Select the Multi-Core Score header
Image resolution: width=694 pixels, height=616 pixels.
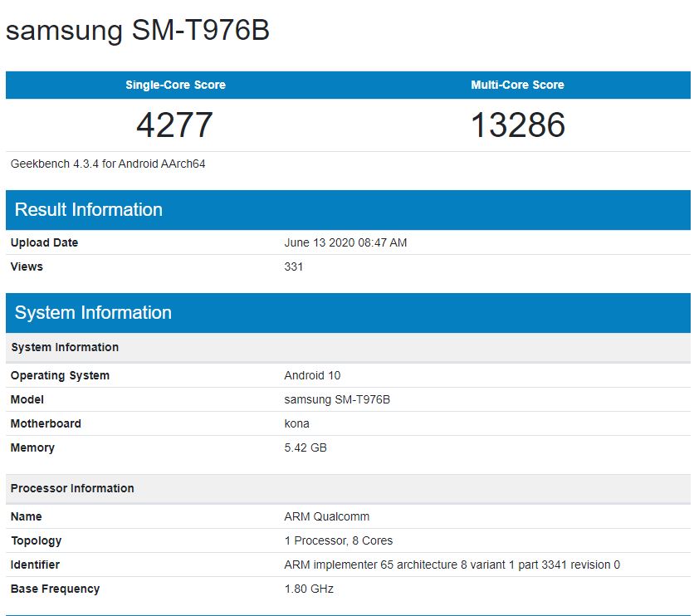517,85
